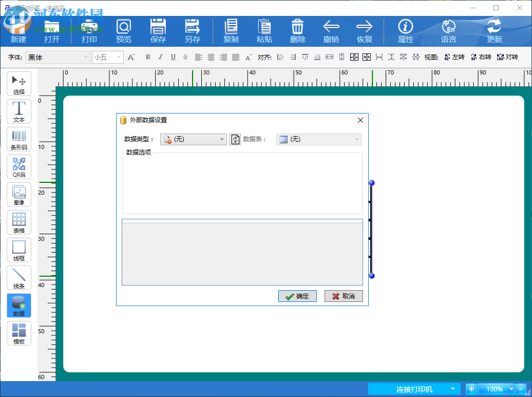Select the 文本 text tool
Screen dimensions: 532x397
[x=19, y=111]
